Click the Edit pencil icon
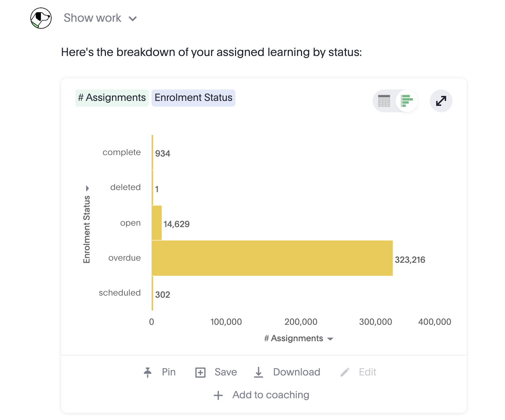The width and height of the screenshot is (505, 420). pos(345,372)
